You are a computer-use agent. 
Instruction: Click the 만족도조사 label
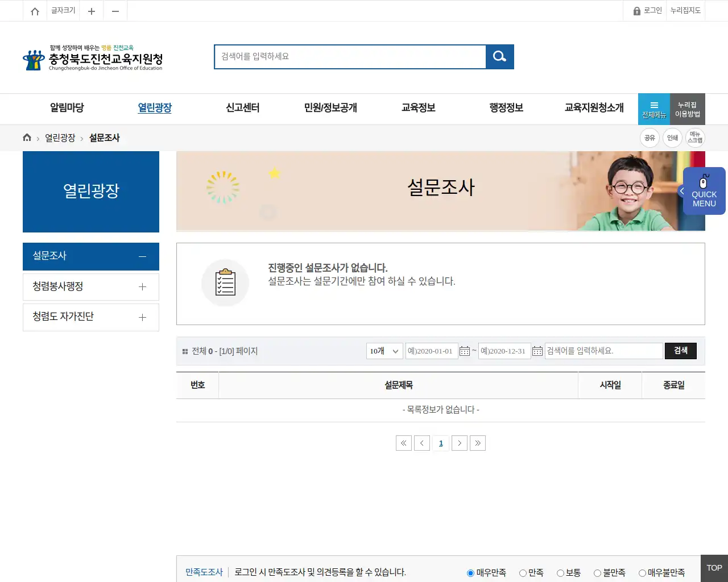pyautogui.click(x=204, y=572)
